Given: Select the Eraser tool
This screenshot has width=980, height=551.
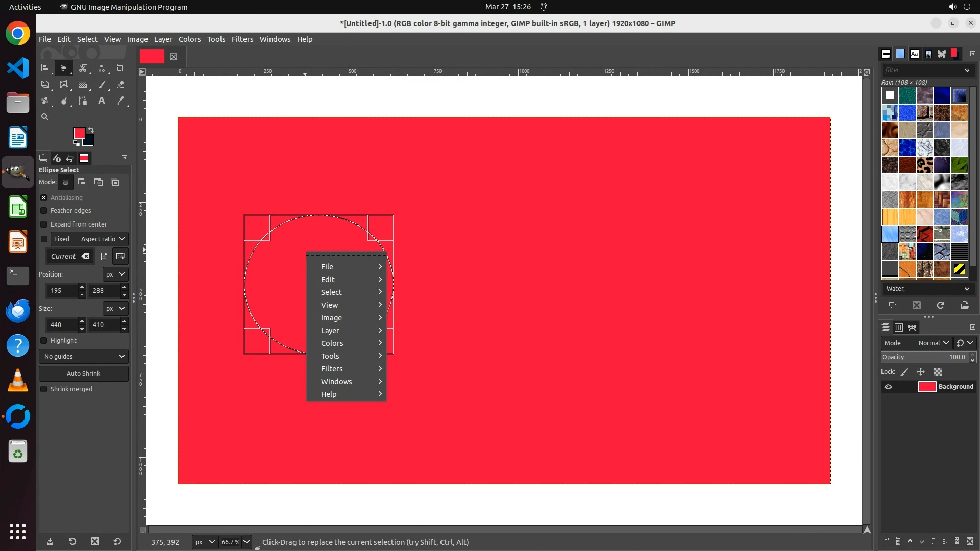Looking at the screenshot, I should [x=120, y=85].
